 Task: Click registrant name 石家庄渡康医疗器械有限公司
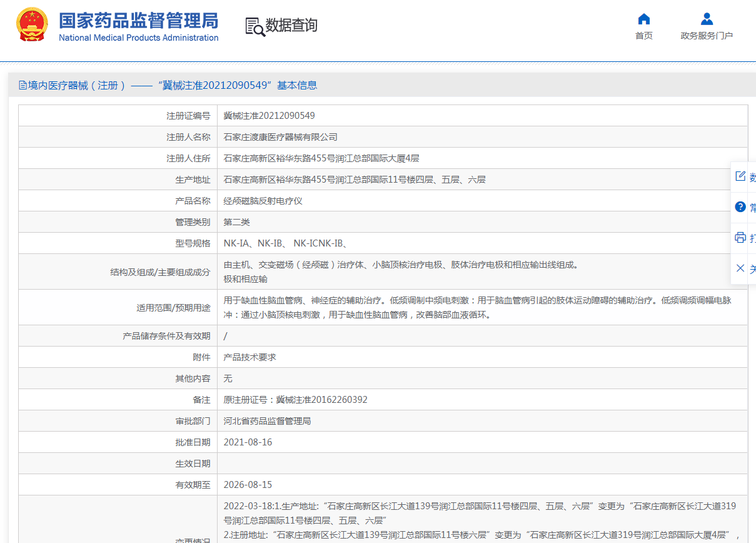click(x=281, y=137)
